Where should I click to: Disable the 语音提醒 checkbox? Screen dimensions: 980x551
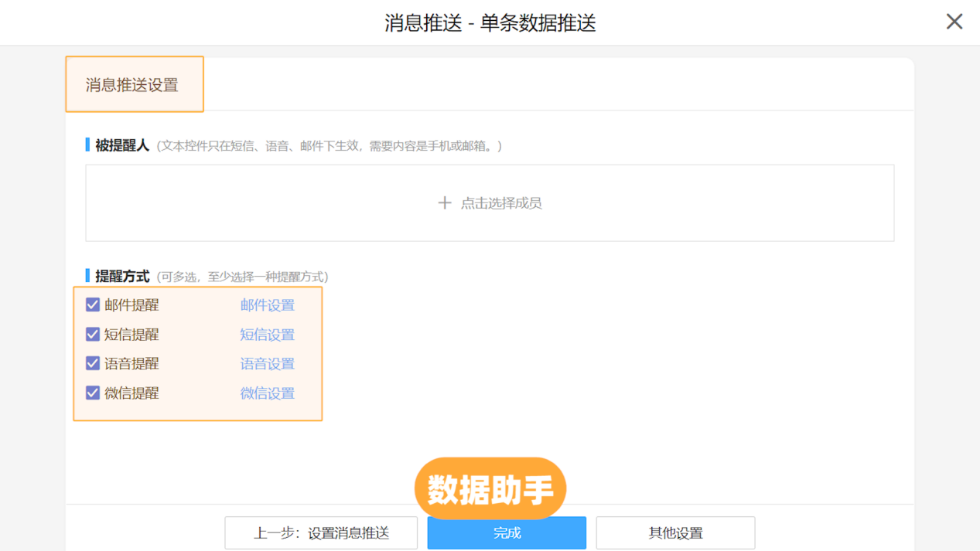coord(93,364)
